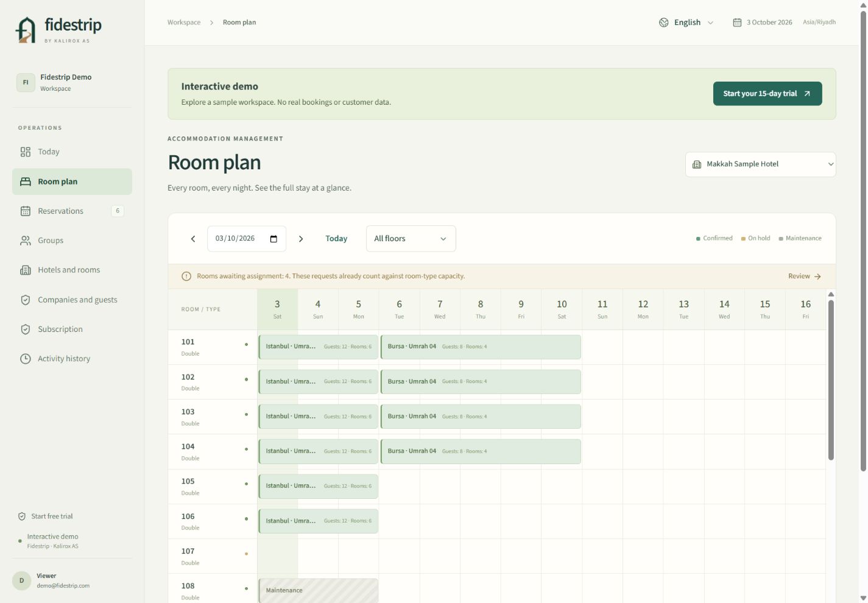Go to previous date with left chevron
The width and height of the screenshot is (868, 603).
click(193, 239)
